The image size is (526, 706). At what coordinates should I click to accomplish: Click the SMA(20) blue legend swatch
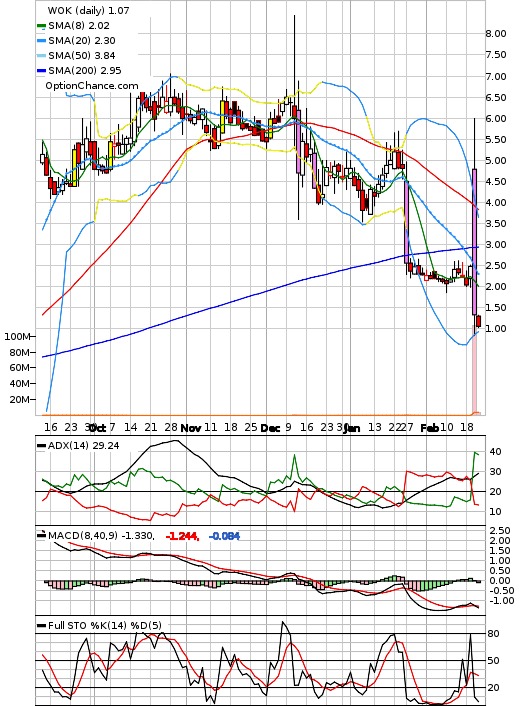click(41, 41)
